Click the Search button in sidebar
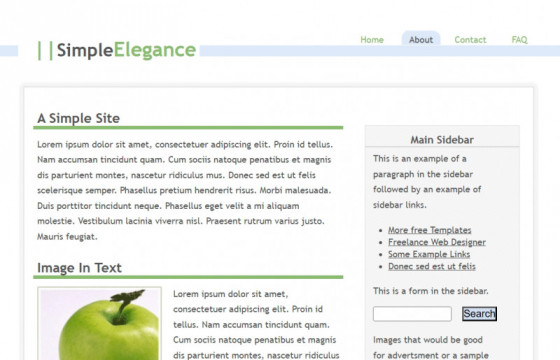Viewport: 560px width, 360px height. (479, 314)
